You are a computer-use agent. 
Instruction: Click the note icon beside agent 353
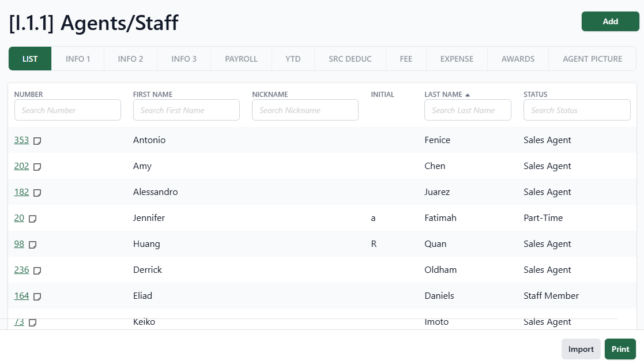tap(37, 140)
